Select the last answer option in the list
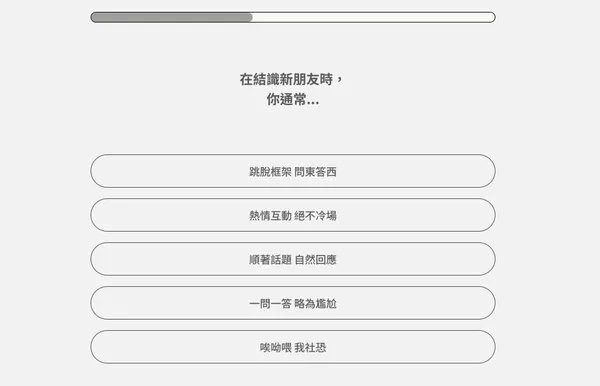 click(x=293, y=347)
